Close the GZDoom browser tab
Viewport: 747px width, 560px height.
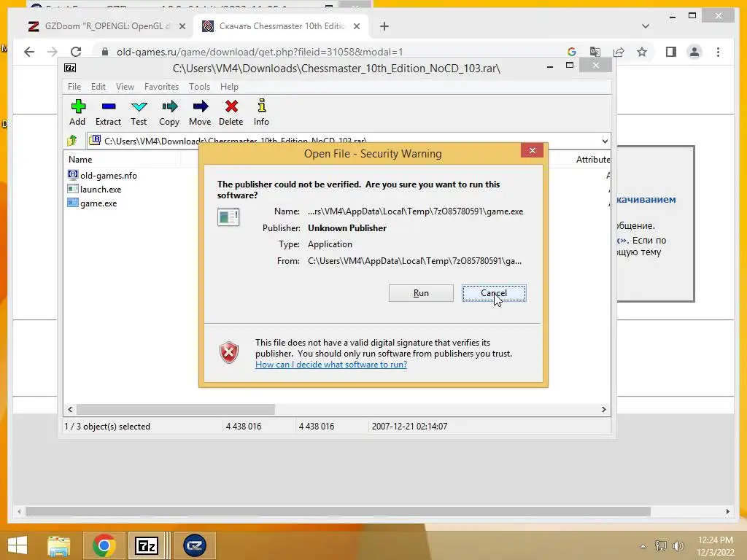pyautogui.click(x=182, y=26)
